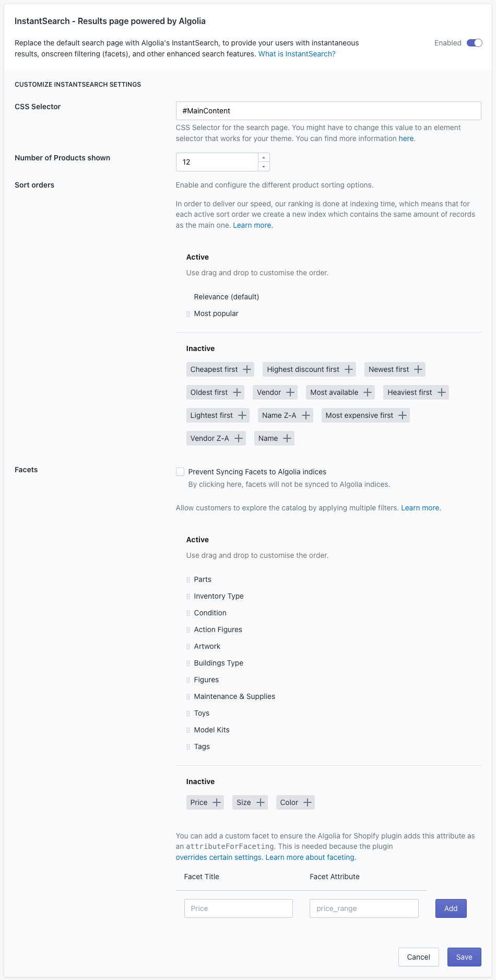
Task: Add the "Cheapest first" sort order
Action: click(x=246, y=369)
